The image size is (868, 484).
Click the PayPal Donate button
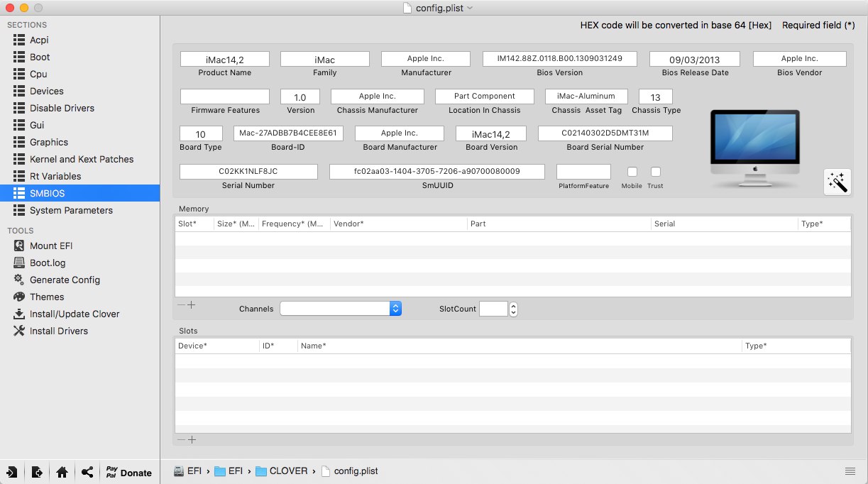(128, 472)
